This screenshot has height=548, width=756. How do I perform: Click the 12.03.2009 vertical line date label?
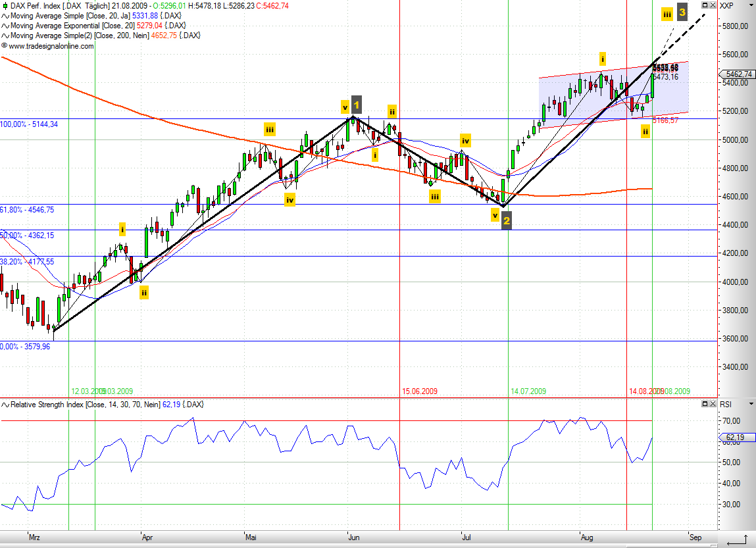pos(88,391)
